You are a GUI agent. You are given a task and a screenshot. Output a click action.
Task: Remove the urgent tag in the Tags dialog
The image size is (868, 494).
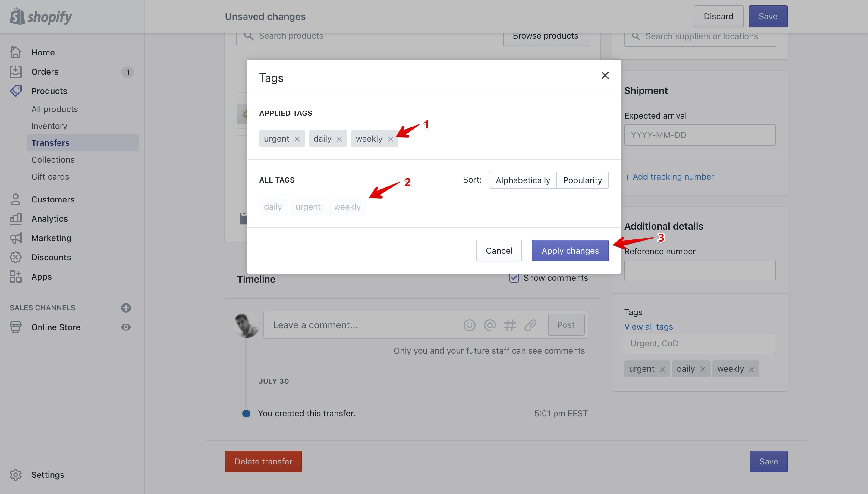[x=297, y=139]
